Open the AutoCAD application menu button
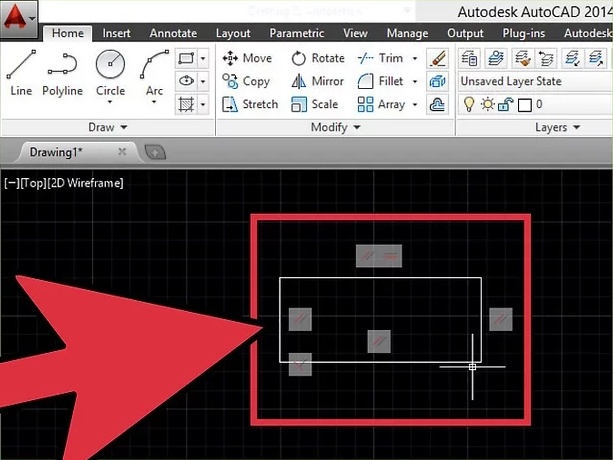613x460 pixels. tap(19, 19)
